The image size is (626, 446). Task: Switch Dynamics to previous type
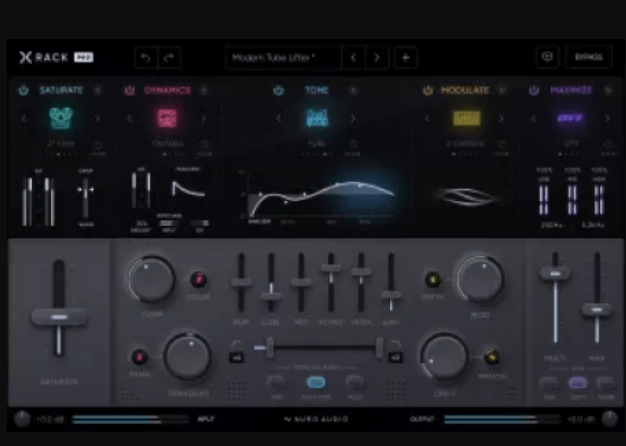pyautogui.click(x=130, y=119)
